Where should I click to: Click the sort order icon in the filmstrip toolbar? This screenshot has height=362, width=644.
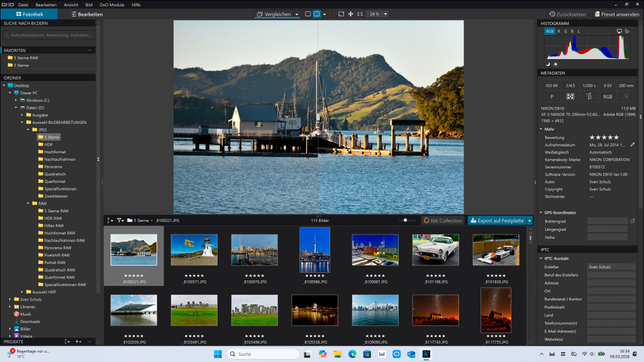[109, 219]
